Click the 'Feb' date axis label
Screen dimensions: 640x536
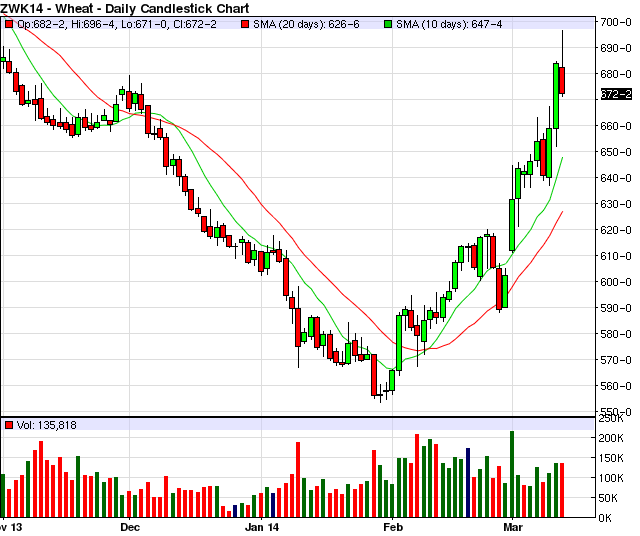click(393, 527)
